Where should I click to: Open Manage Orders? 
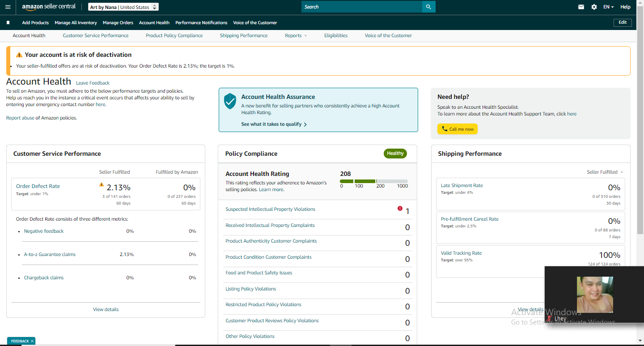(118, 22)
